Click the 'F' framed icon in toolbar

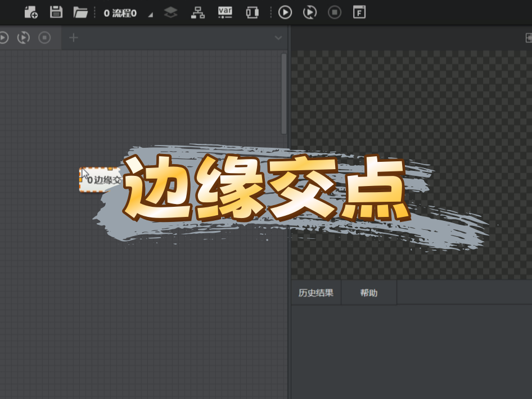[x=359, y=12]
